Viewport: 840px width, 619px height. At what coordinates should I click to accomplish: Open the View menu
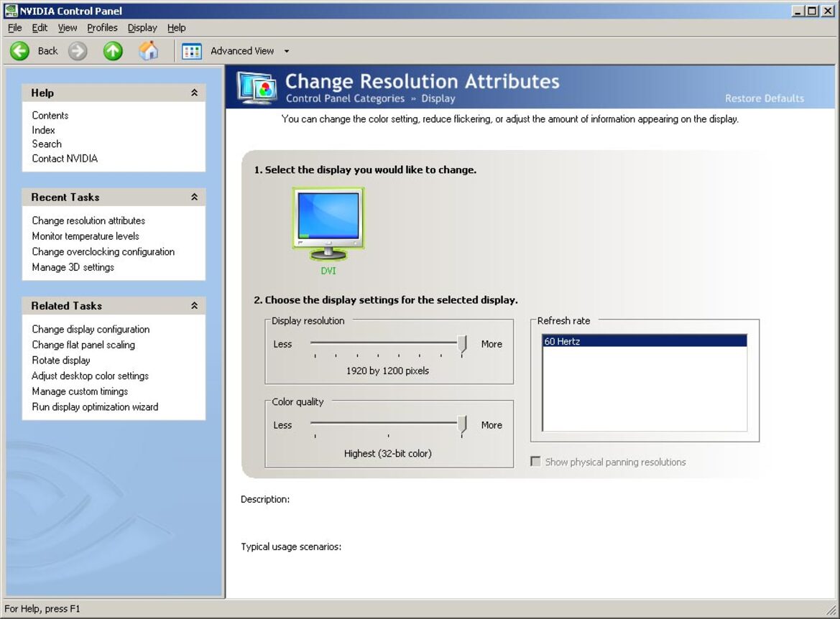tap(68, 28)
